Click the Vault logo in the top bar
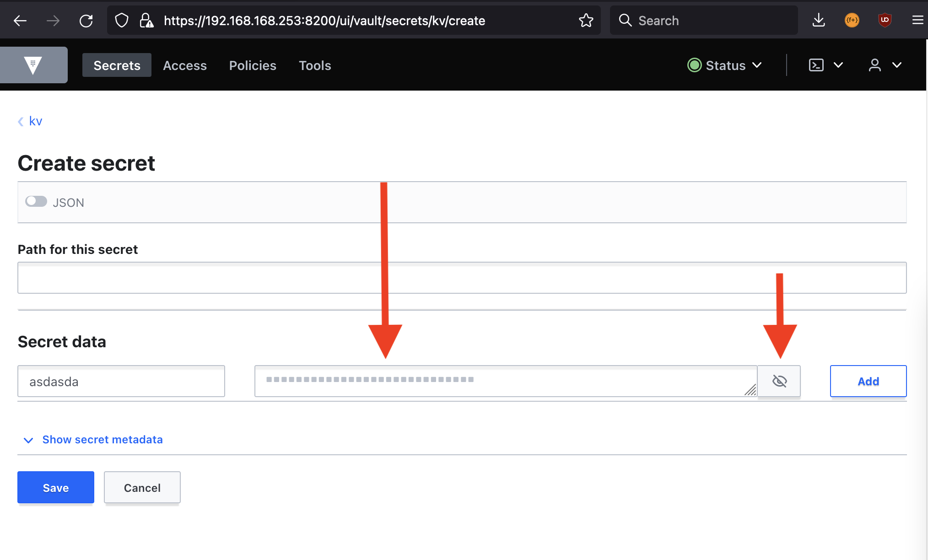 coord(33,65)
